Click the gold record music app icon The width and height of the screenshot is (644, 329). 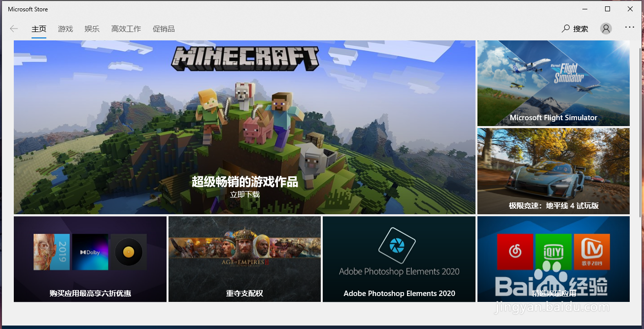pos(128,252)
